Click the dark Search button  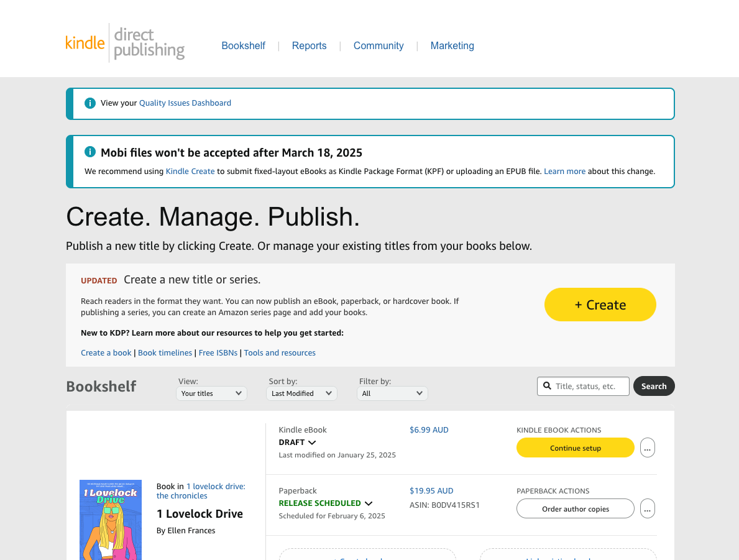[654, 386]
